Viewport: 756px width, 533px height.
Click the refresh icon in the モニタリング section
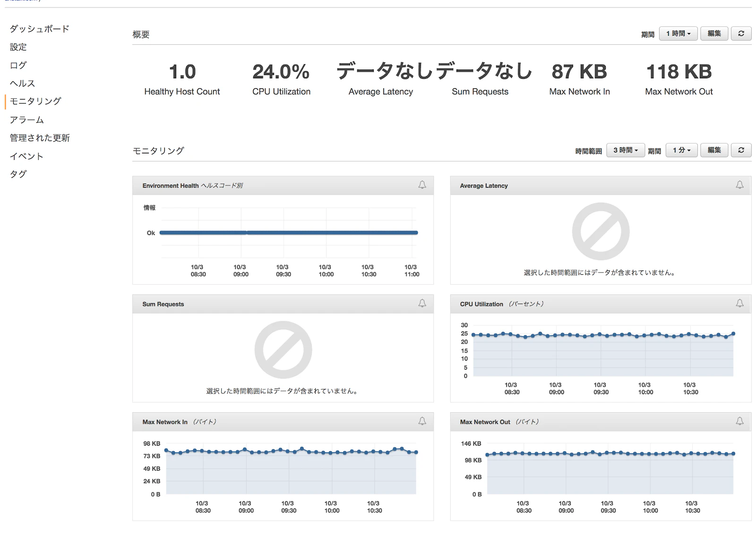point(741,150)
